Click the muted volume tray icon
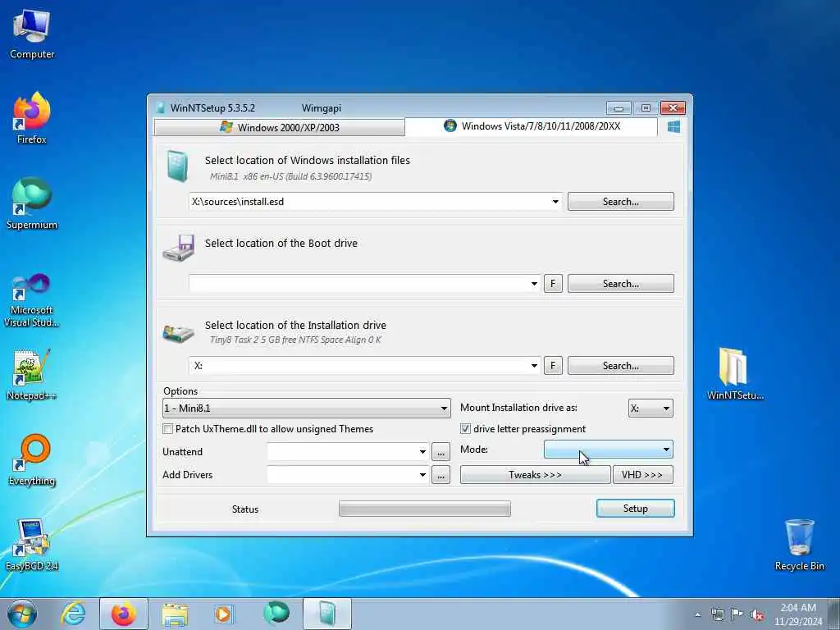 click(x=757, y=615)
